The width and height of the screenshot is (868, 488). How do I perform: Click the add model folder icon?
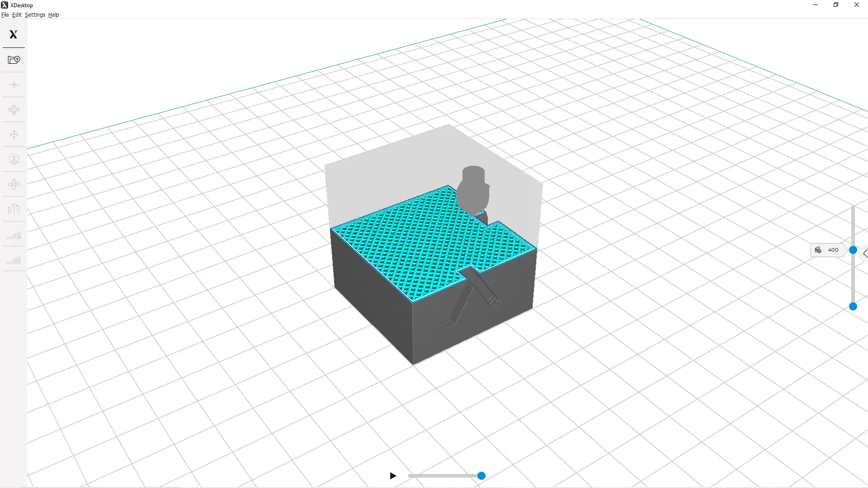14,60
